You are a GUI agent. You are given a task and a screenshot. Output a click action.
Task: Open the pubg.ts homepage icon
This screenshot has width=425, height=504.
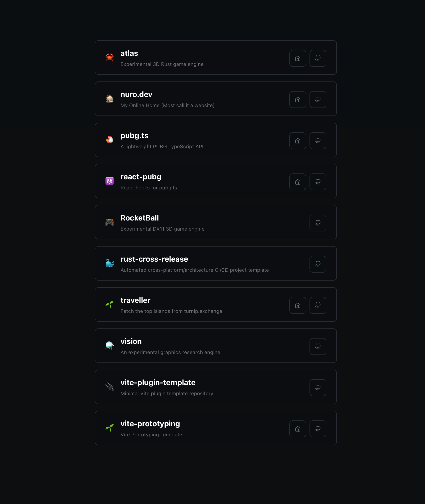pos(298,141)
